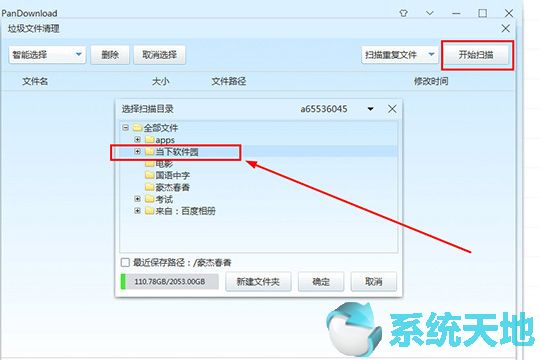Click the 删除 button
Screen dimensions: 540x360
click(110, 54)
